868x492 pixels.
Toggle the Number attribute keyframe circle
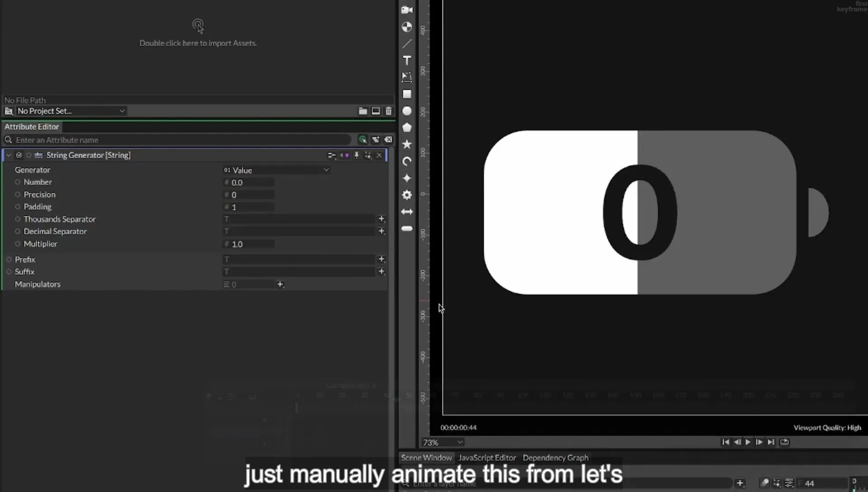pyautogui.click(x=18, y=182)
